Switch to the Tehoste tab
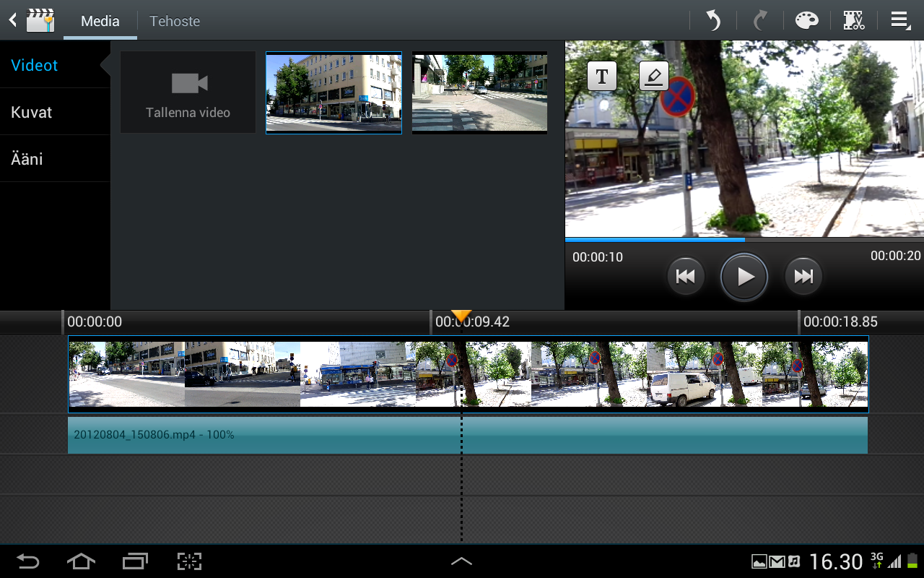924x578 pixels. click(x=175, y=21)
